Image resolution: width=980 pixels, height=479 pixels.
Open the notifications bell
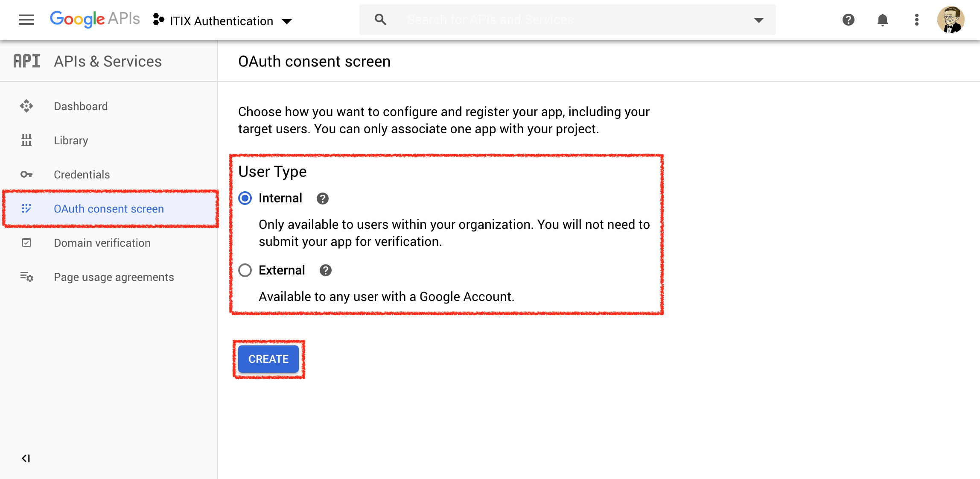pos(882,20)
